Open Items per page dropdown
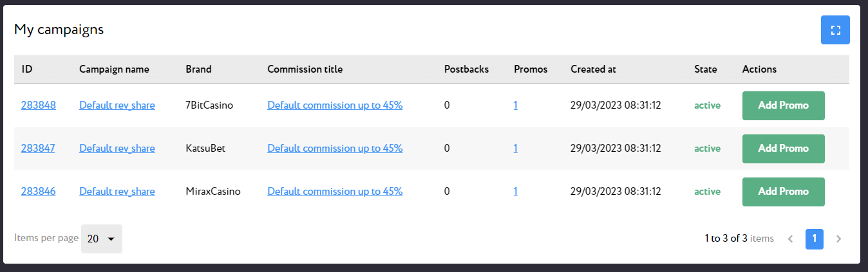Screen dimensions: 868x272 [101, 239]
